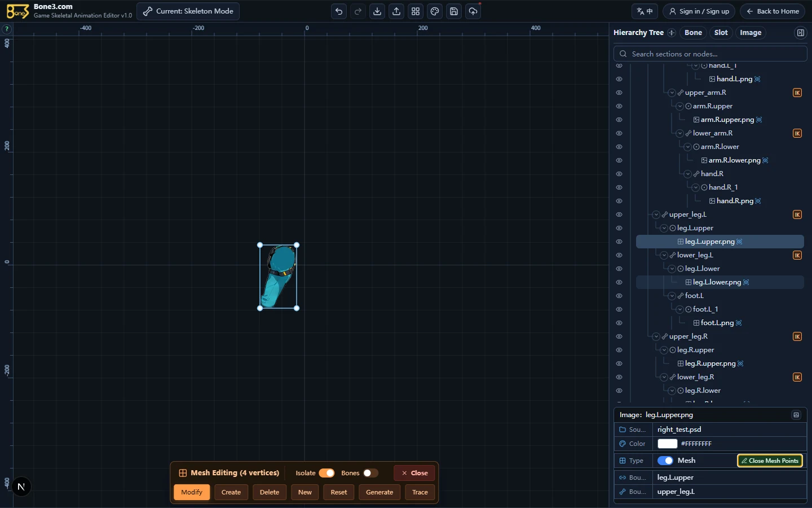This screenshot has width=812, height=508.
Task: Toggle the panel layout icon top right
Action: (800, 33)
